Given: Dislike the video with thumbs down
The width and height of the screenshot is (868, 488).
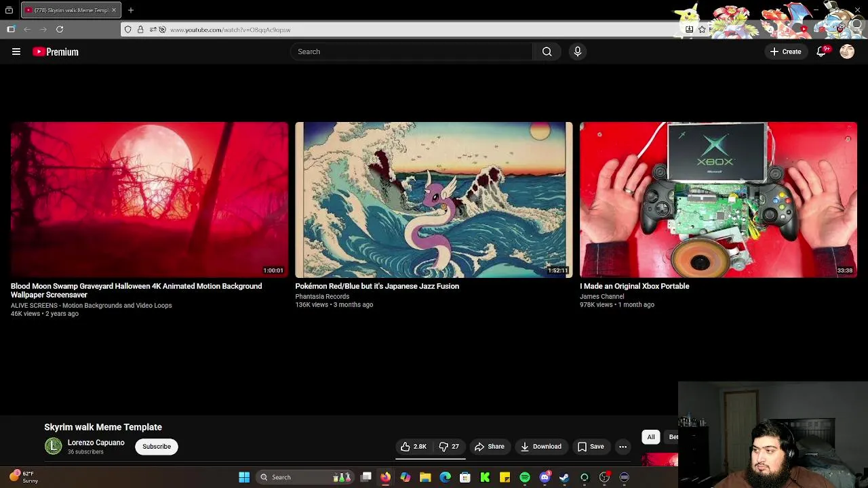Looking at the screenshot, I should (449, 447).
